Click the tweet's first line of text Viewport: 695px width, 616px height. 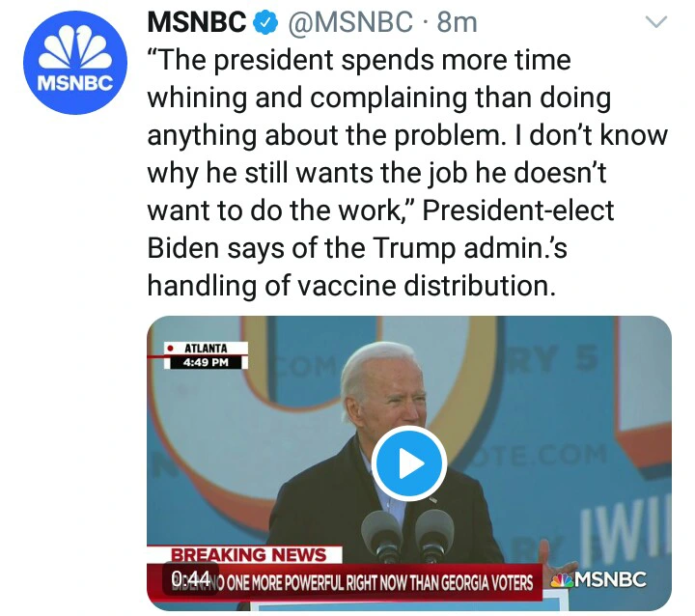[358, 61]
